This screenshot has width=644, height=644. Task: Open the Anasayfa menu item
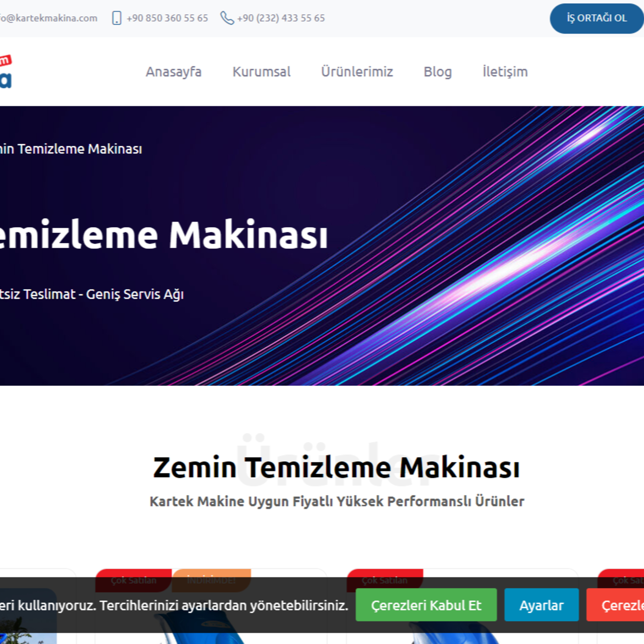174,72
